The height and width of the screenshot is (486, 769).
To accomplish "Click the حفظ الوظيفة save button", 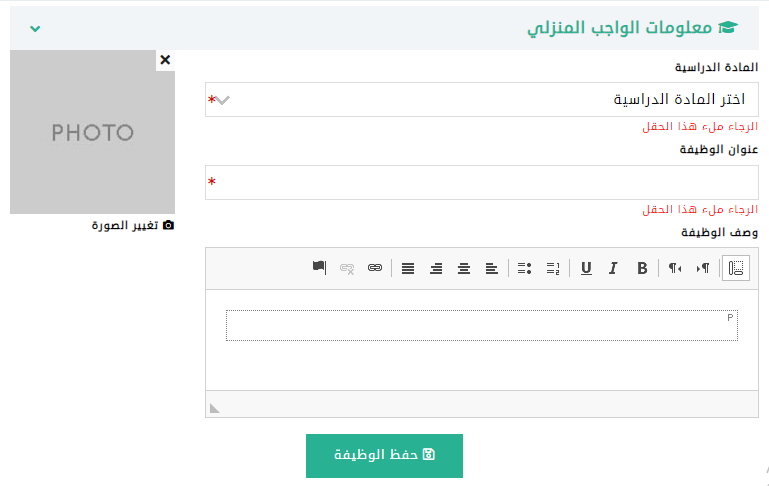I will coord(384,456).
